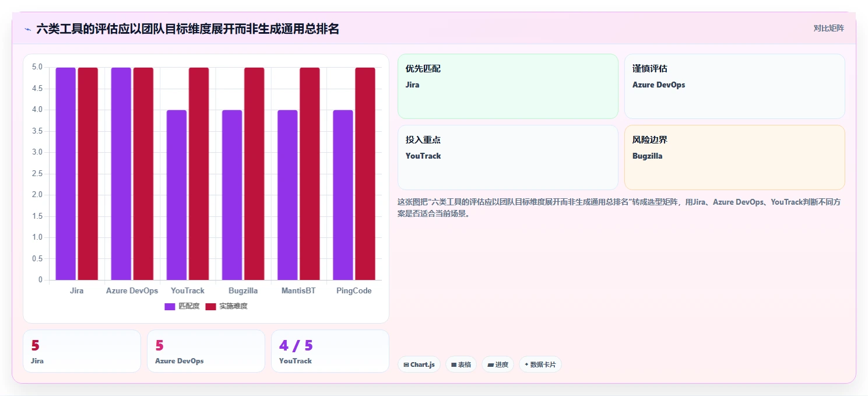Screen dimensions: 868x396
Task: Click Jira's red 实施难度 bar
Action: click(x=88, y=174)
